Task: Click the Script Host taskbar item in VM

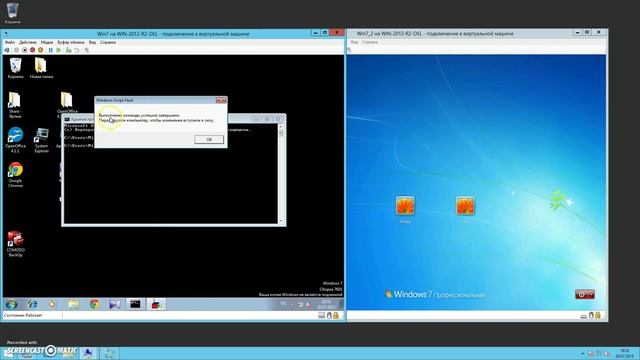Action: click(156, 304)
